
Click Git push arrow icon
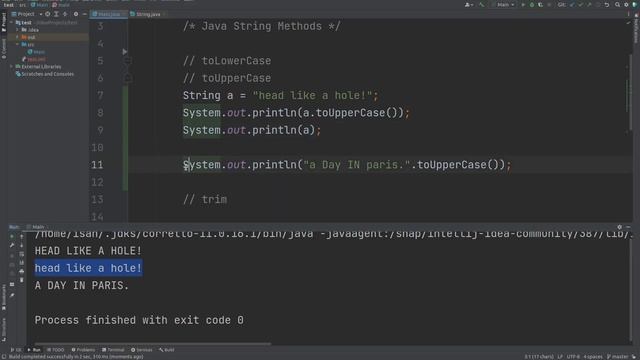click(x=589, y=4)
